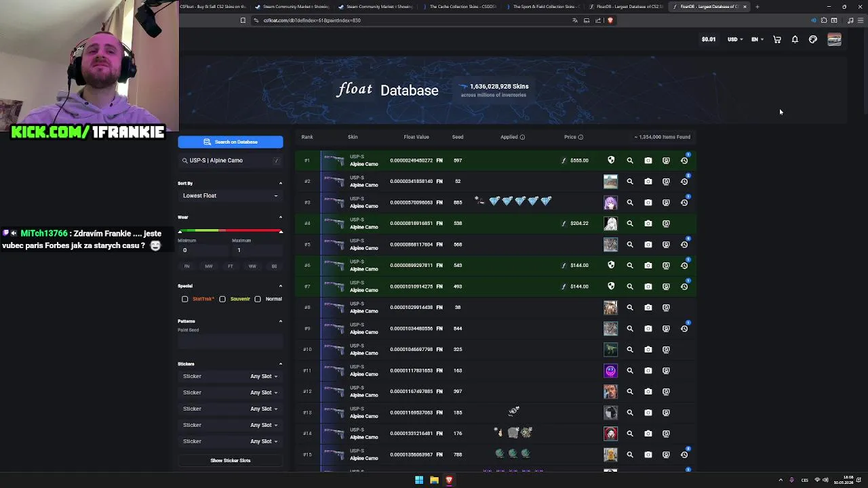Bookmark the page via address bar icon
The image size is (868, 488).
click(243, 20)
